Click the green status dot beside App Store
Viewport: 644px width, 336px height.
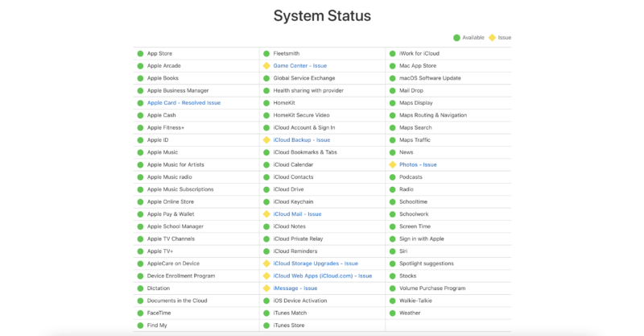[140, 53]
